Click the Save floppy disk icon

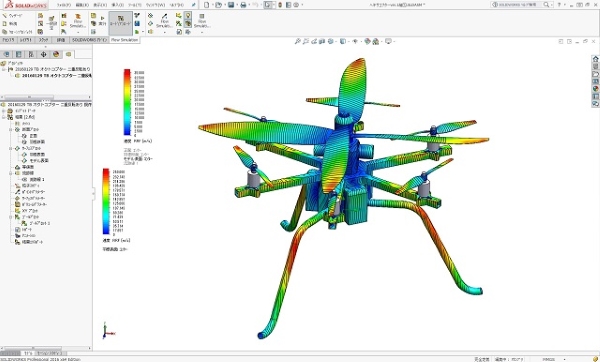[x=231, y=5]
